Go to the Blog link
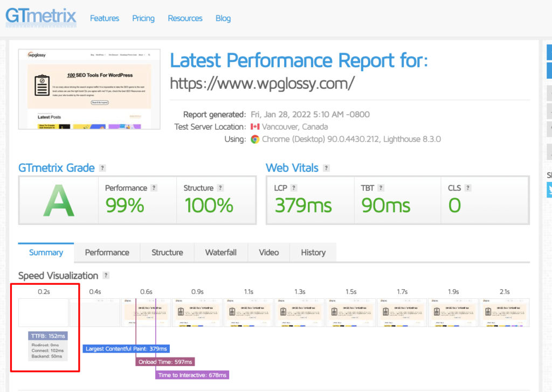 click(x=223, y=18)
